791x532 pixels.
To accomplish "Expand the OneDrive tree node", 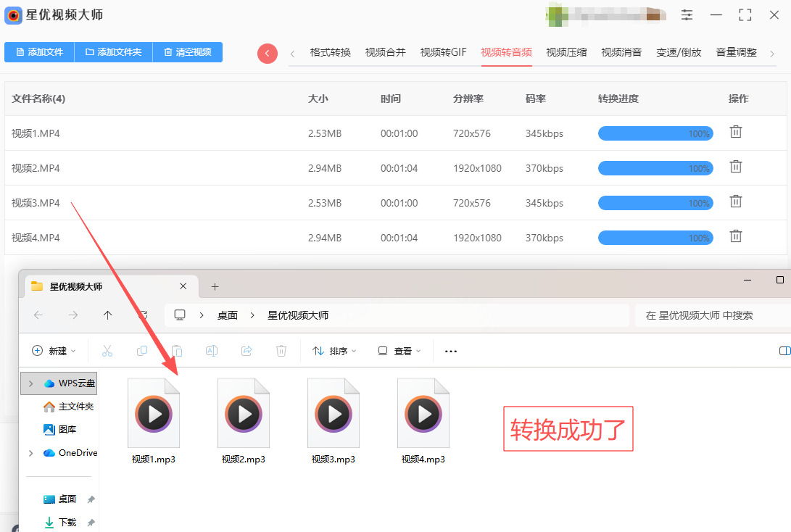I will point(30,453).
